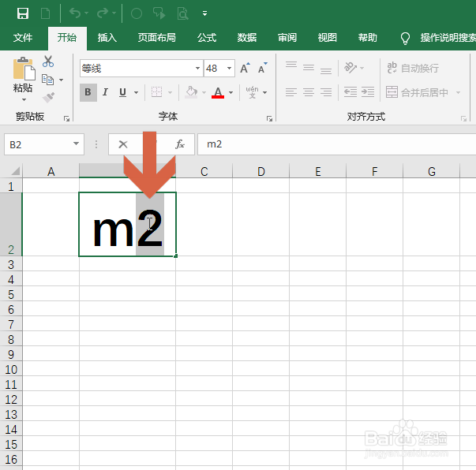This screenshot has width=476, height=470.
Task: Open the fill color dropdown arrow
Action: (x=204, y=92)
